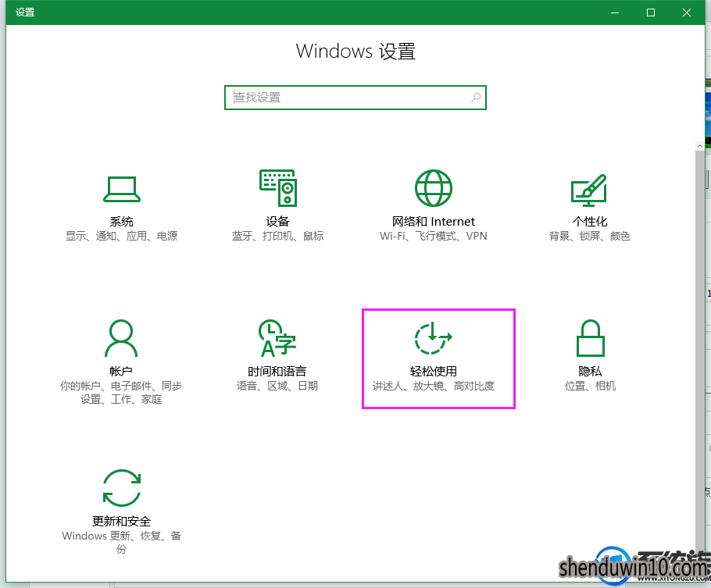Open the 个性化 paintbrush monitor icon
Image resolution: width=711 pixels, height=588 pixels.
point(588,191)
